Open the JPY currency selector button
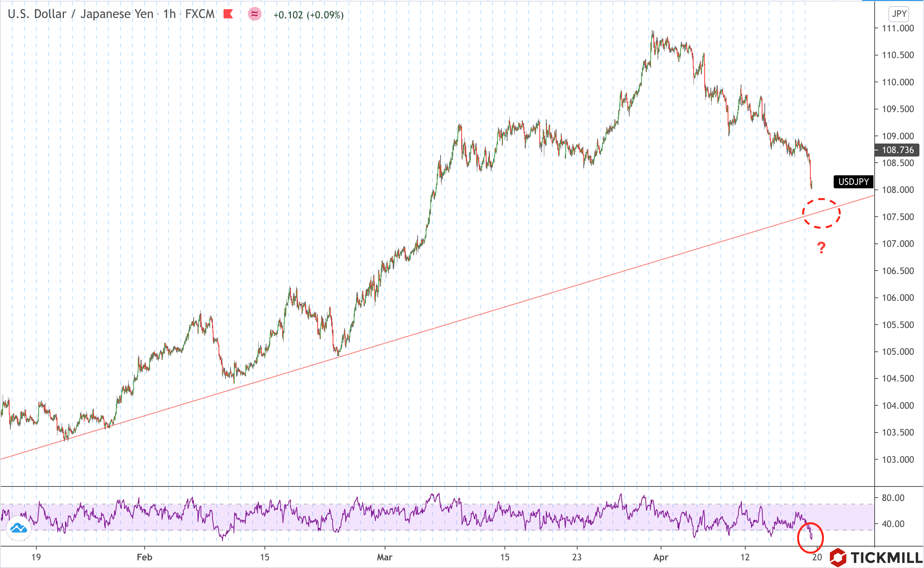Viewport: 924px width, 568px height. coord(898,14)
